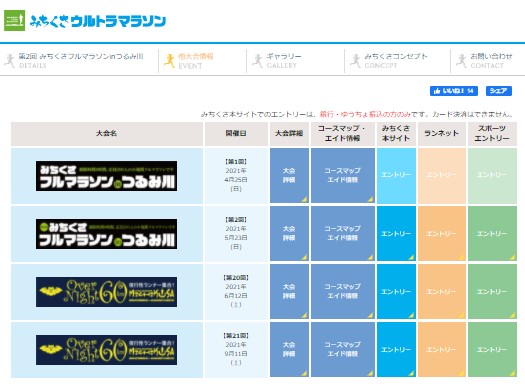525x388 pixels.
Task: Click the Over Night 60 banner for 第20回
Action: pyautogui.click(x=106, y=292)
